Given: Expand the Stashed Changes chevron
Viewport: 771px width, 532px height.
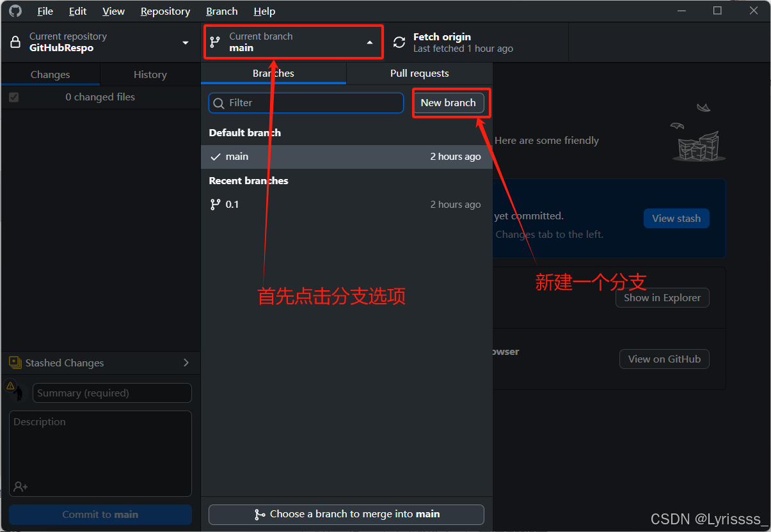Looking at the screenshot, I should click(x=186, y=363).
